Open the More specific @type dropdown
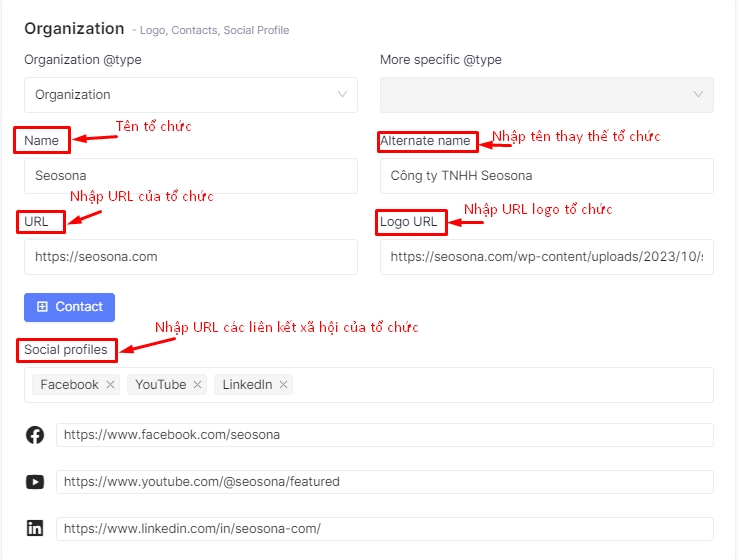The width and height of the screenshot is (739, 560). coord(547,95)
